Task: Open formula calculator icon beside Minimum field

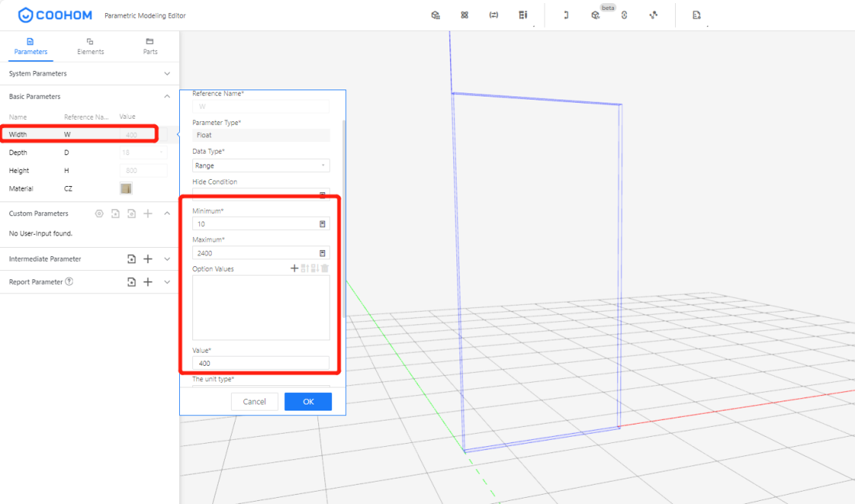Action: click(322, 224)
